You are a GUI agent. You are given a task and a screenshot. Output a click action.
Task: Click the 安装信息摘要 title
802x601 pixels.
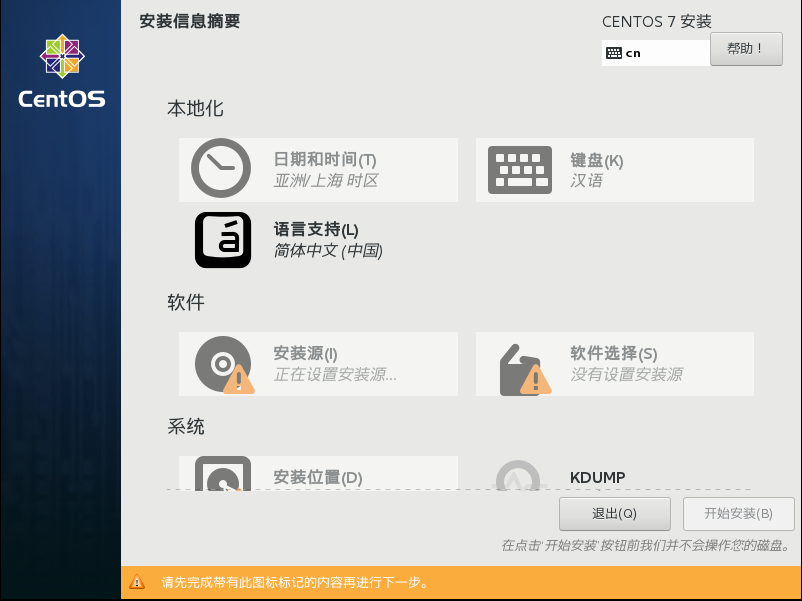click(190, 21)
